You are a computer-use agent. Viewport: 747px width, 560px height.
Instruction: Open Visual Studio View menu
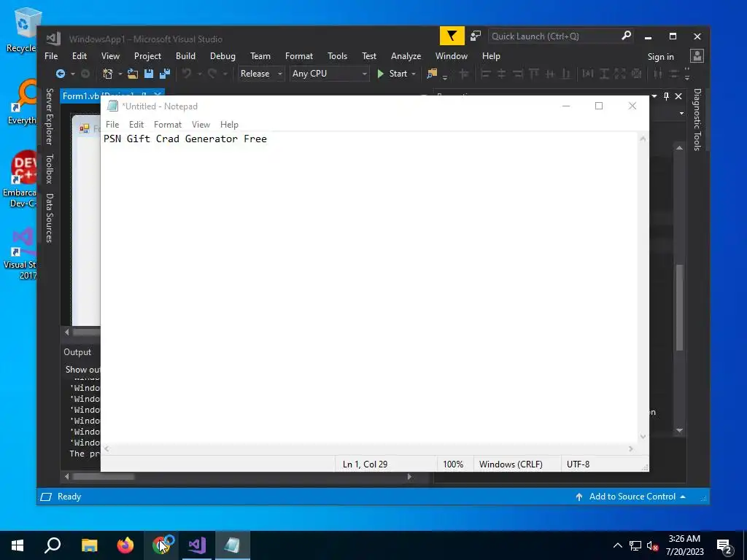click(110, 56)
